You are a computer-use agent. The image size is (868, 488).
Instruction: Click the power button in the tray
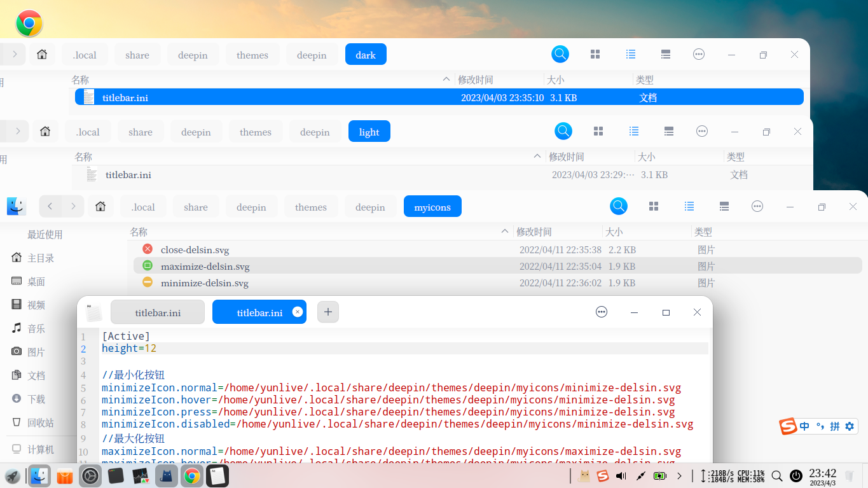click(x=796, y=476)
